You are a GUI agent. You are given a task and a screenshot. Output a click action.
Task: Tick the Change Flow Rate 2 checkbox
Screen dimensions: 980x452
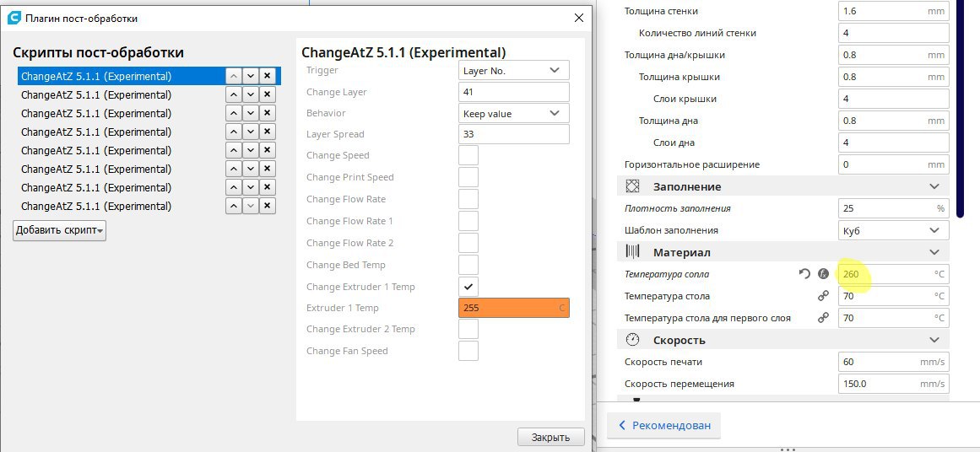(468, 243)
